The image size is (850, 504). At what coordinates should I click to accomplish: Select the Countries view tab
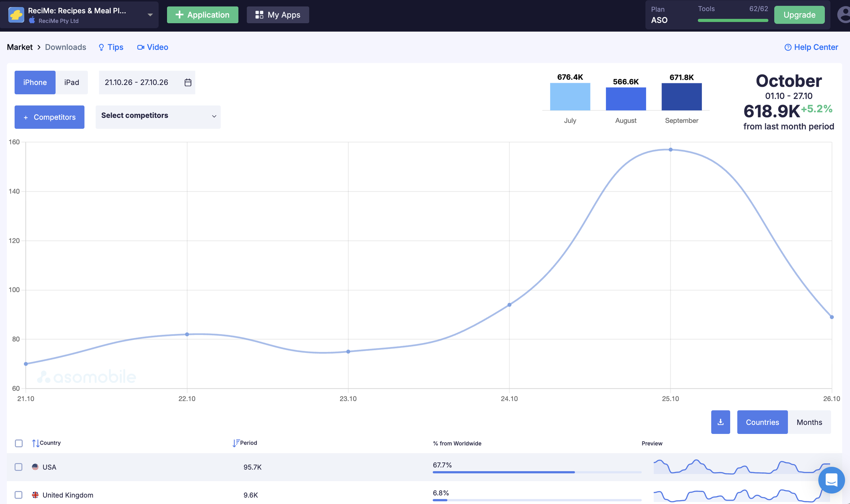coord(762,422)
